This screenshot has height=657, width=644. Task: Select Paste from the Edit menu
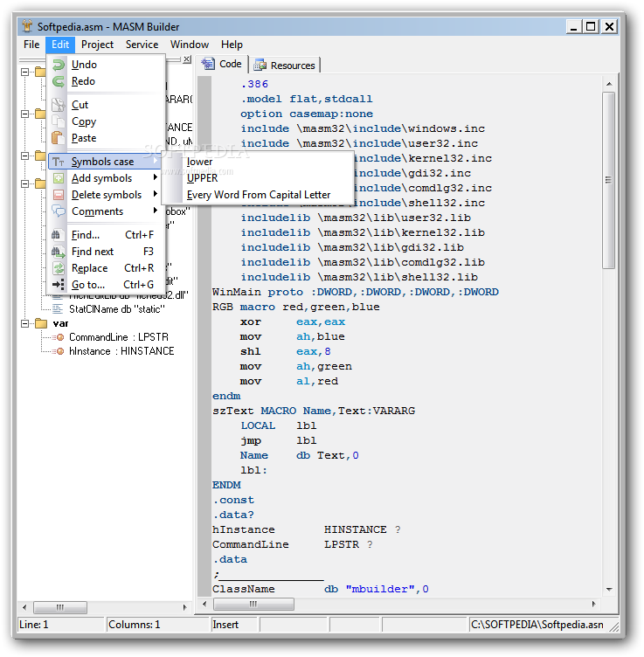tap(105, 138)
